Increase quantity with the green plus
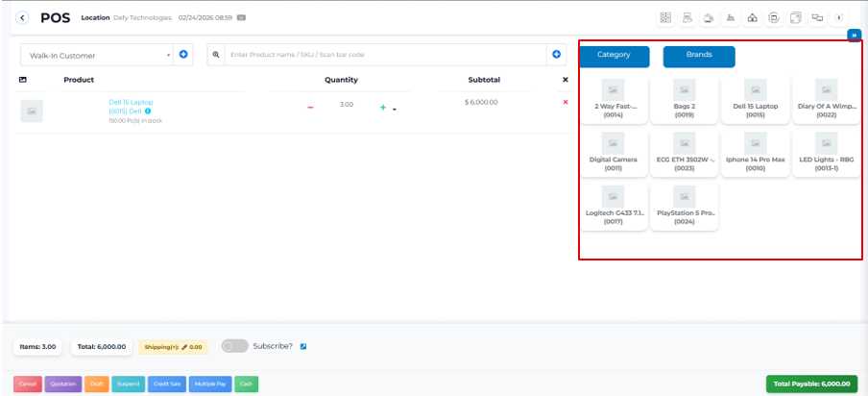The height and width of the screenshot is (396, 868). (383, 108)
